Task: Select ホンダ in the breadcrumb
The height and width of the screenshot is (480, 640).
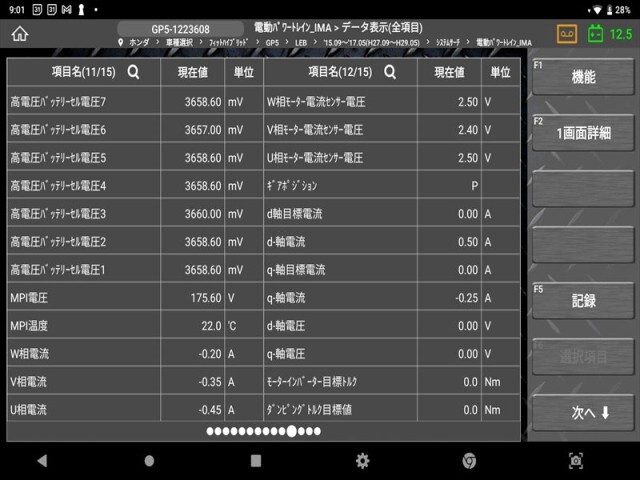Action: pos(139,42)
